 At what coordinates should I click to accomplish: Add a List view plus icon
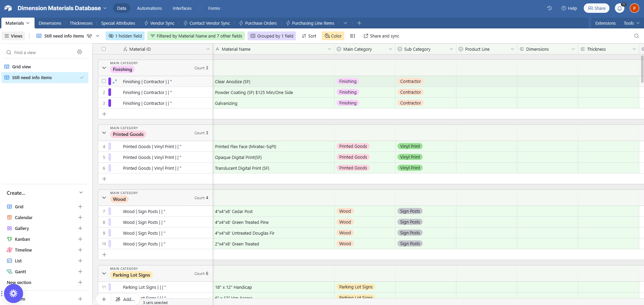pyautogui.click(x=80, y=261)
